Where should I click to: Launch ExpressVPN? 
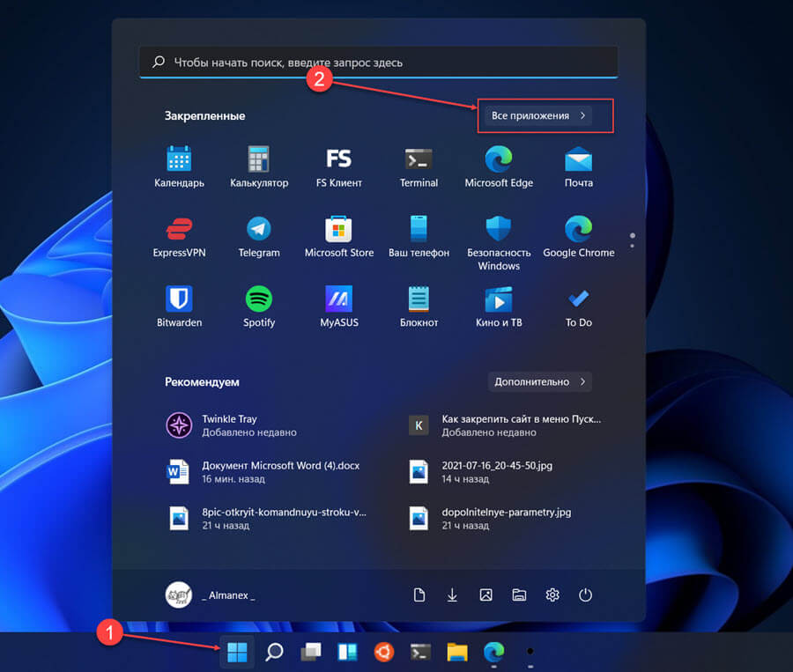point(179,237)
